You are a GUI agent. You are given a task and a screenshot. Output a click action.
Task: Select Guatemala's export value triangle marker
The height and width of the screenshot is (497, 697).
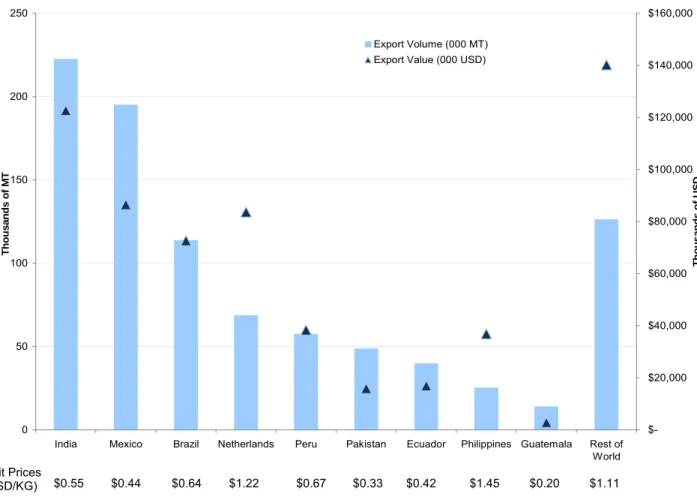coord(546,423)
